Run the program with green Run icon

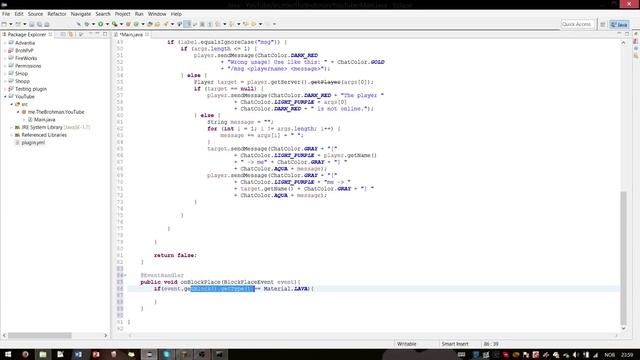tap(100, 24)
